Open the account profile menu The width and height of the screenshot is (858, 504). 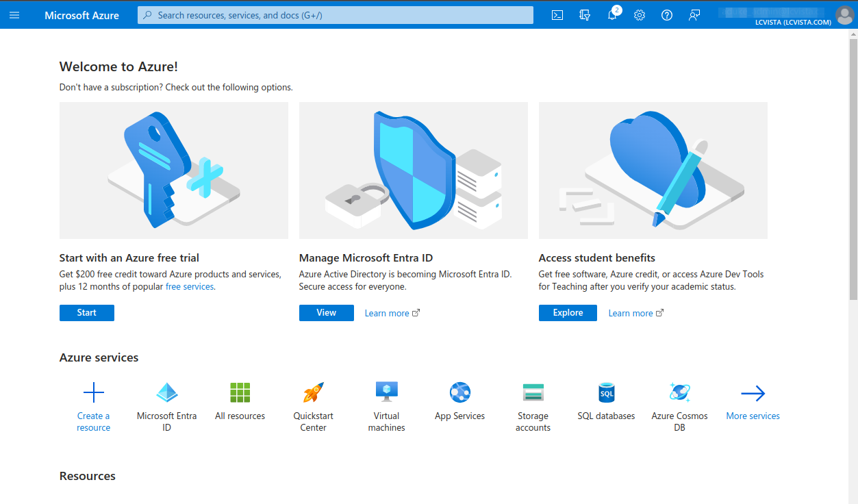point(844,15)
